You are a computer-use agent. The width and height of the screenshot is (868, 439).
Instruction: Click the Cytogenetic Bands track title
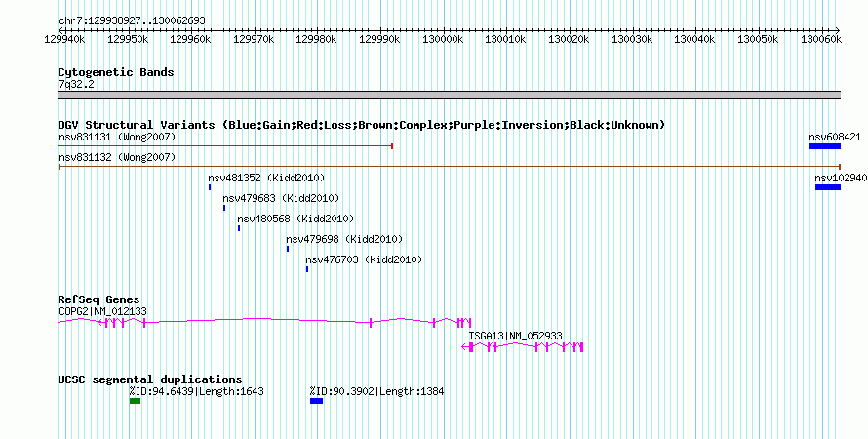coord(116,72)
